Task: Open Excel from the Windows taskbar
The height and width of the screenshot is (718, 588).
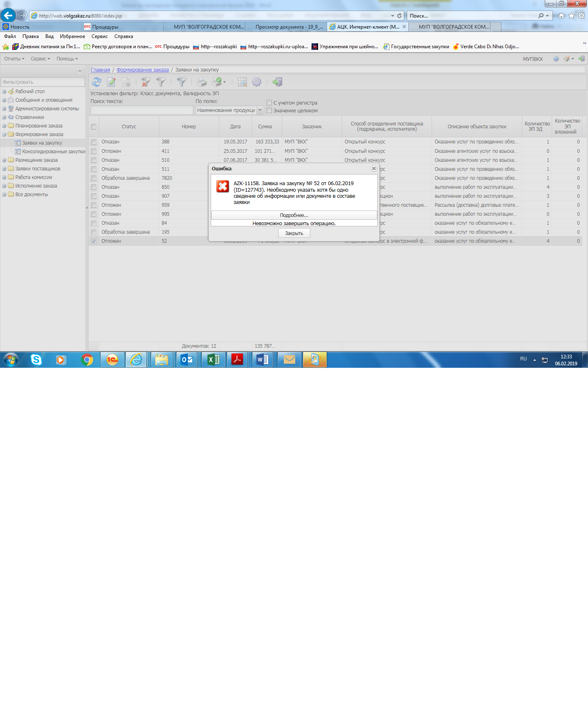Action: tap(213, 360)
